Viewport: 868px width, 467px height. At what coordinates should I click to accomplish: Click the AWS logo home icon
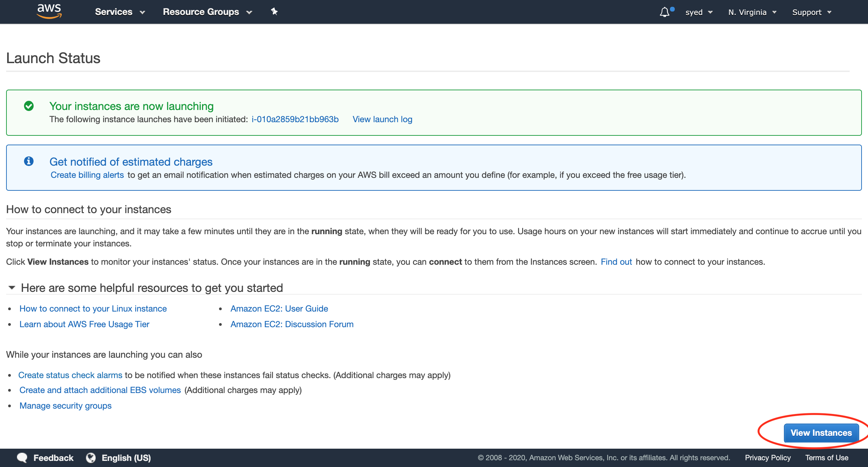[49, 11]
